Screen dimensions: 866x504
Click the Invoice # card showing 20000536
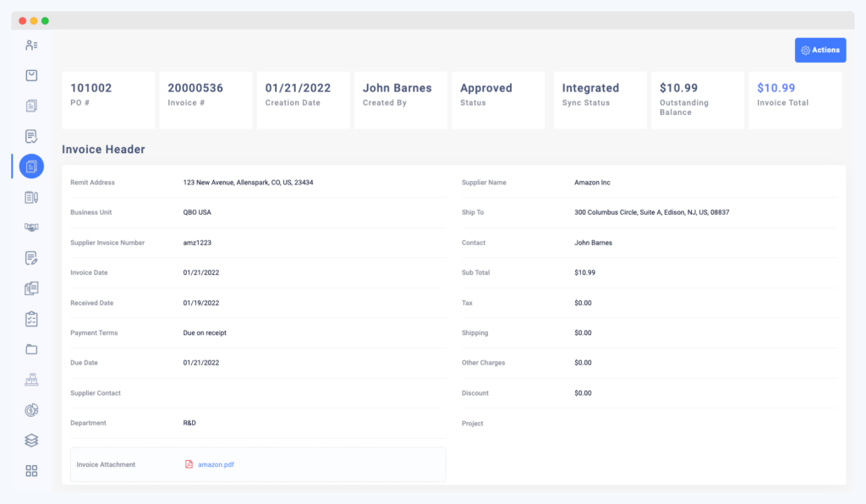coord(205,99)
